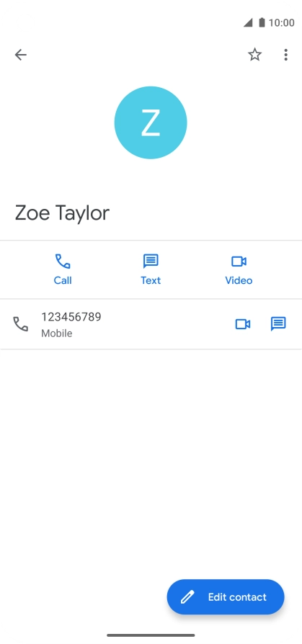Open the three-dot more options menu
302x644 pixels.
point(285,55)
